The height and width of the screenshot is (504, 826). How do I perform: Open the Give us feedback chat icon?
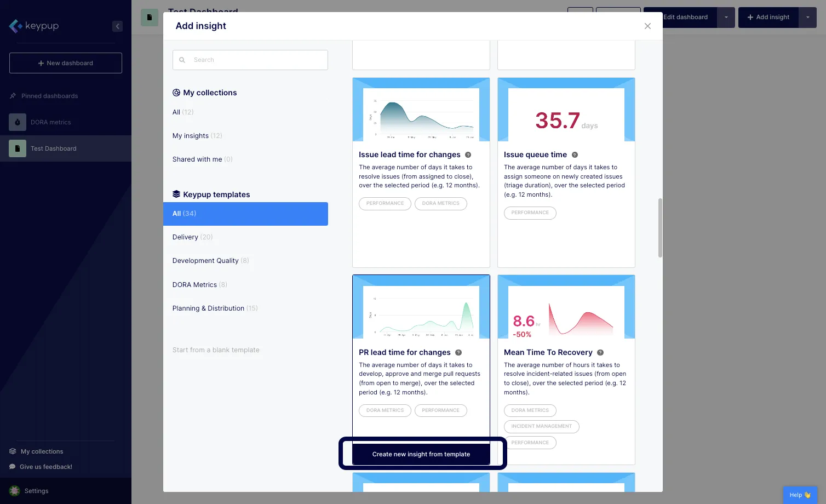click(x=12, y=466)
